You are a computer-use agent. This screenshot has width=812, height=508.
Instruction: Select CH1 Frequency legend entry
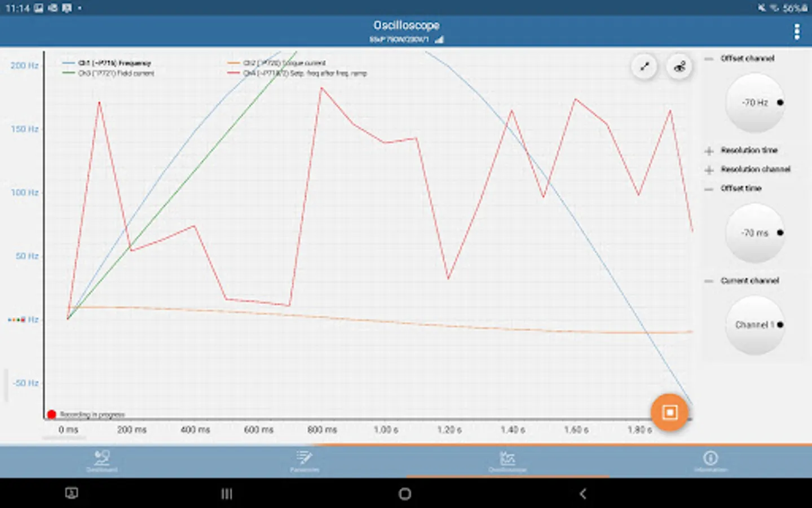pyautogui.click(x=107, y=63)
